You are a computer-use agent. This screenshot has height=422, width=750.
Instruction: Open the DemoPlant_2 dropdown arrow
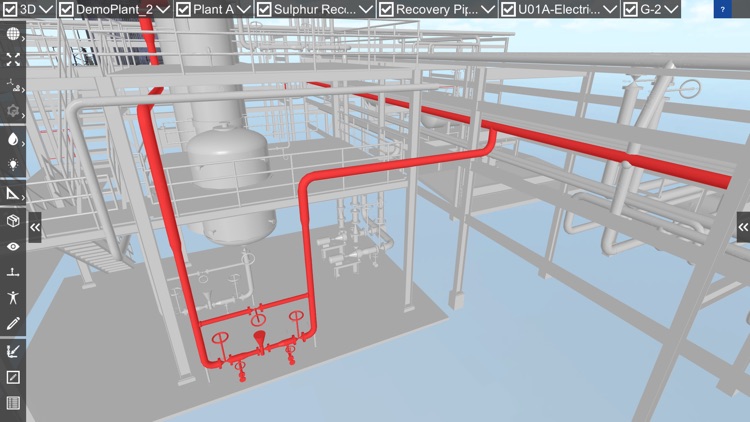point(163,9)
